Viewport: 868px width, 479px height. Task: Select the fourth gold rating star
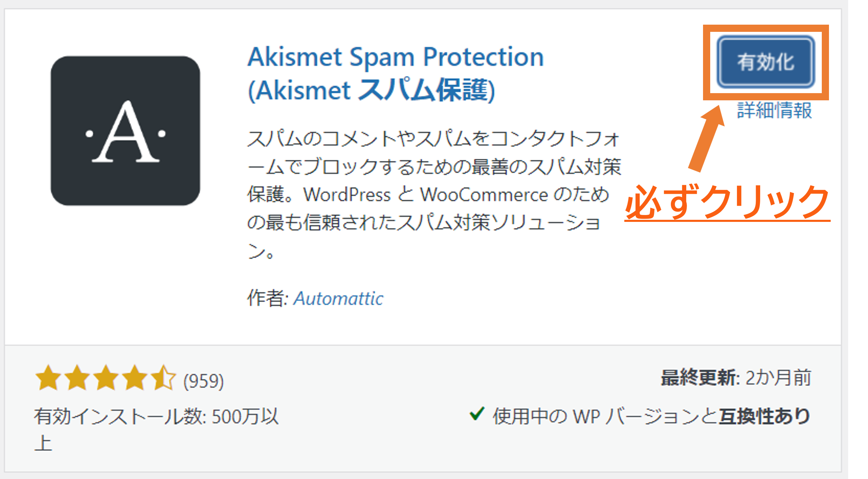[135, 378]
